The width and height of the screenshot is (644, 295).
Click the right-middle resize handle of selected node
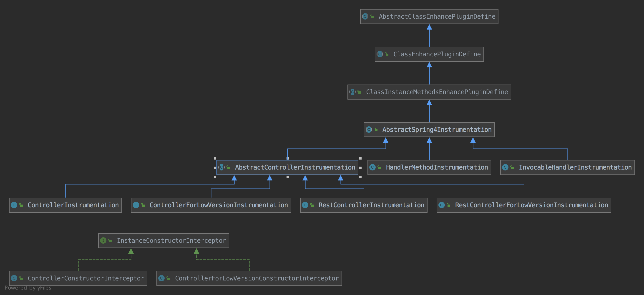(360, 167)
